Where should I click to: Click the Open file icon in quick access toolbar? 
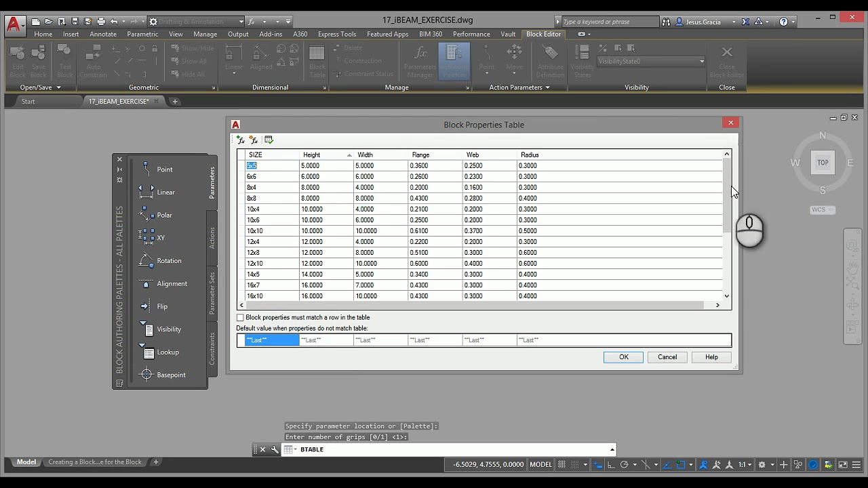pos(49,22)
